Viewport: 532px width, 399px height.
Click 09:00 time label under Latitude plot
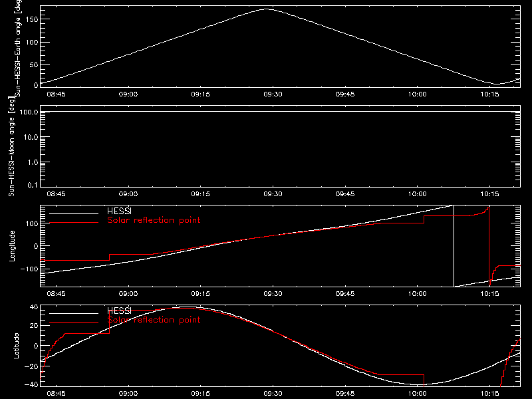[x=128, y=393]
